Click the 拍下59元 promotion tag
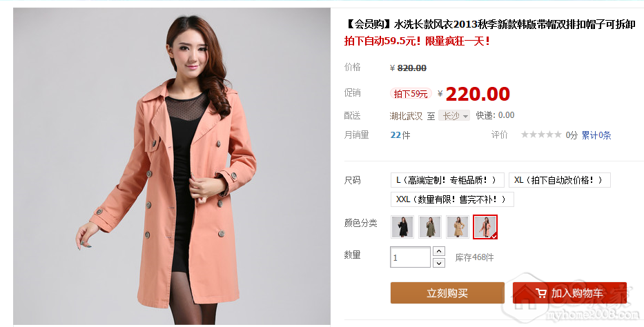This screenshot has width=644, height=327. (x=411, y=94)
